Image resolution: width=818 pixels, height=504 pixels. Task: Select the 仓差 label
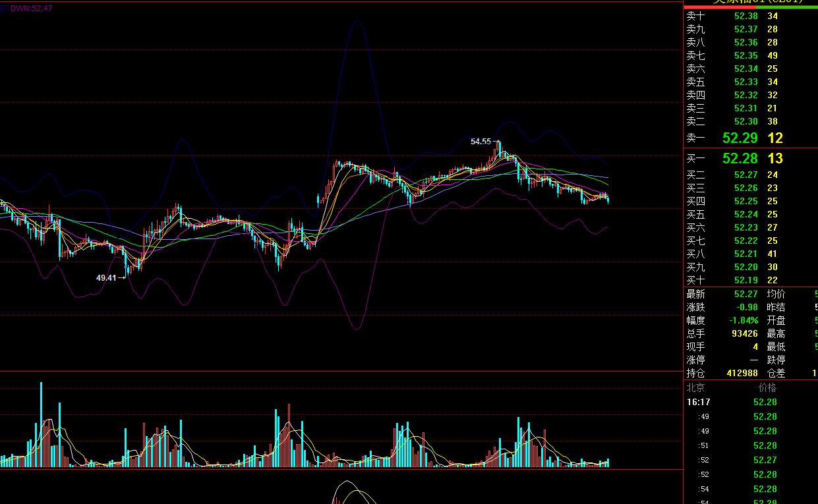(x=776, y=373)
